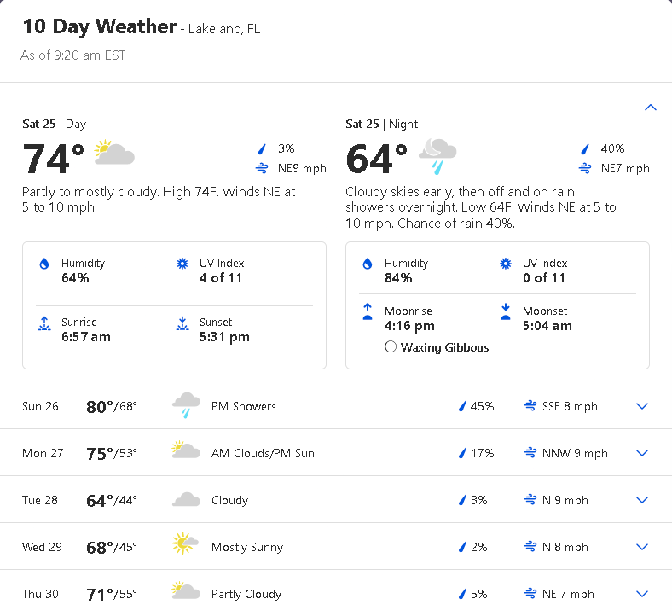
Task: Click the Wed 29 Mostly Sunny icon
Action: tap(184, 545)
